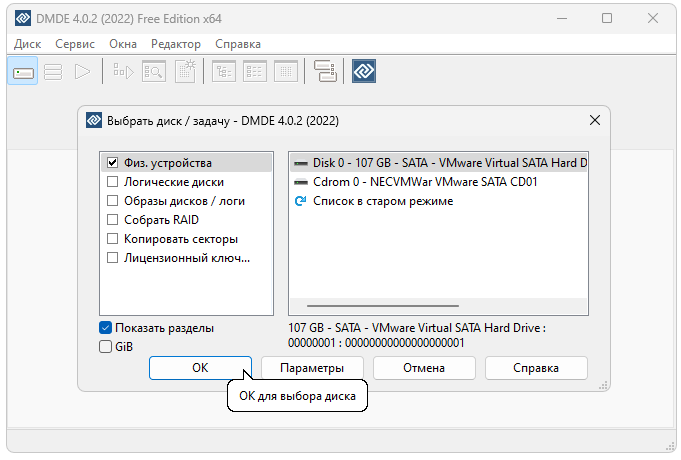Click the DMDE logo in main title bar
This screenshot has width=681, height=460.
tap(23, 19)
